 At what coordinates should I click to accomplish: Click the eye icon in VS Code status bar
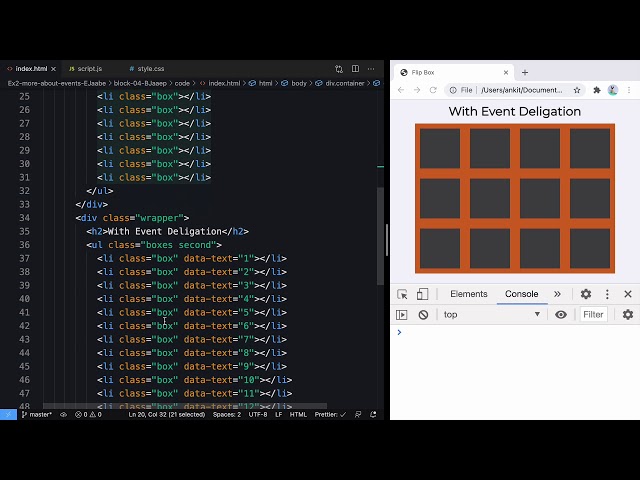(x=63, y=415)
